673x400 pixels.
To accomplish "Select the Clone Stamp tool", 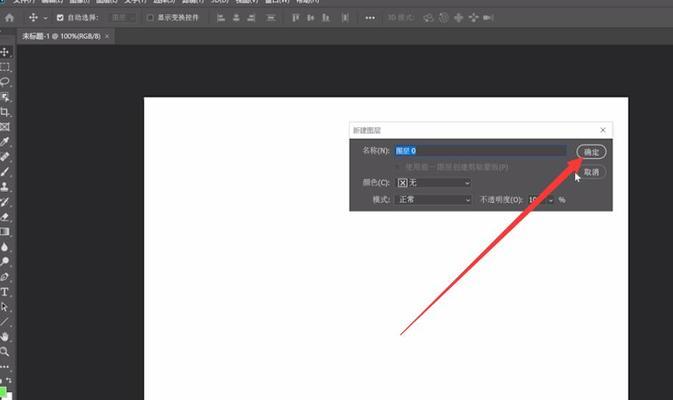I will point(5,187).
